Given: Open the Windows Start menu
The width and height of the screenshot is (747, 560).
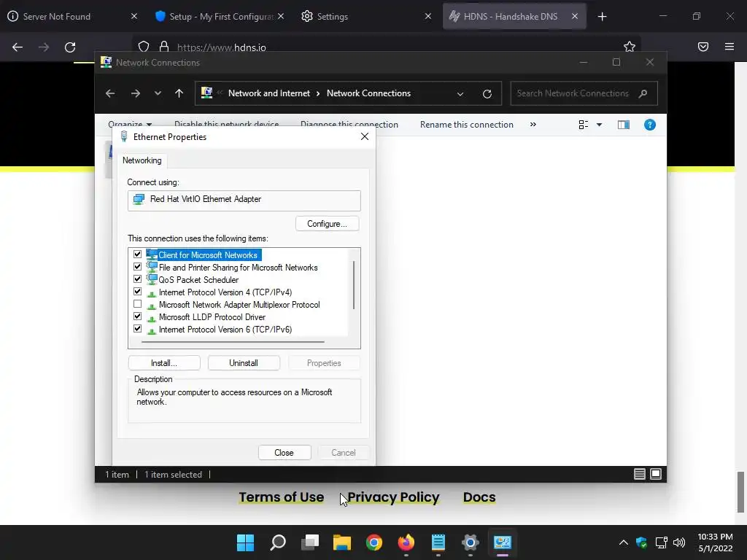Looking at the screenshot, I should [x=245, y=542].
